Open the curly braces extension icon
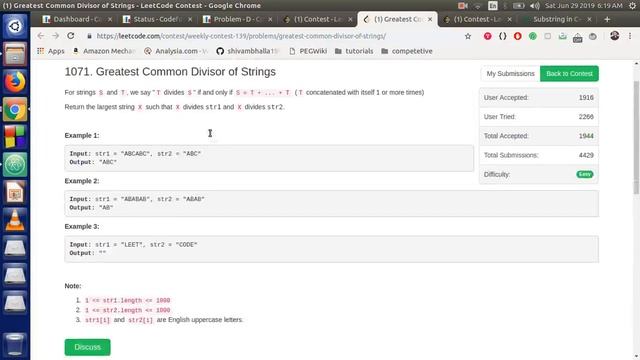Viewport: 640px width, 360px height. 502,36
